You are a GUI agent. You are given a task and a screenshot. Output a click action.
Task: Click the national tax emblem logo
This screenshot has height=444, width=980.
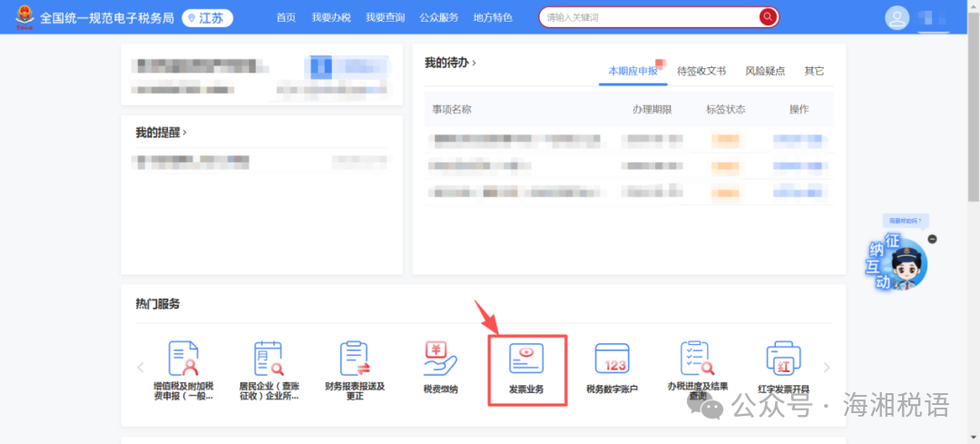[25, 17]
